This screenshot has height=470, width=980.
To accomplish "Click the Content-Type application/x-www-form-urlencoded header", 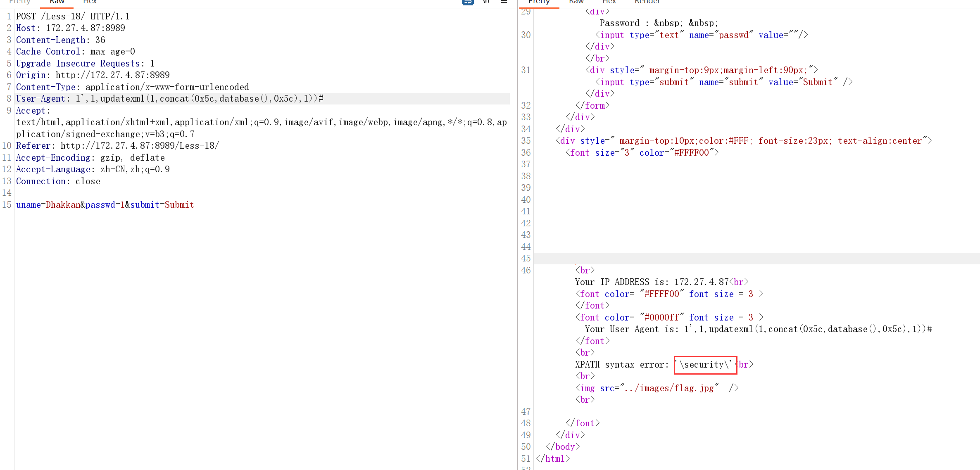I will 133,87.
